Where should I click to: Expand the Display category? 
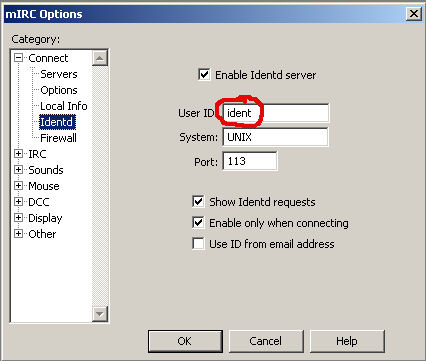[19, 218]
